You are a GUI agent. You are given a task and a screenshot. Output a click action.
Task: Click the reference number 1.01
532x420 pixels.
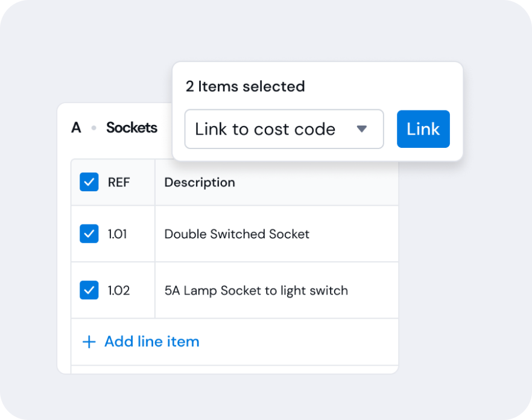pos(118,234)
